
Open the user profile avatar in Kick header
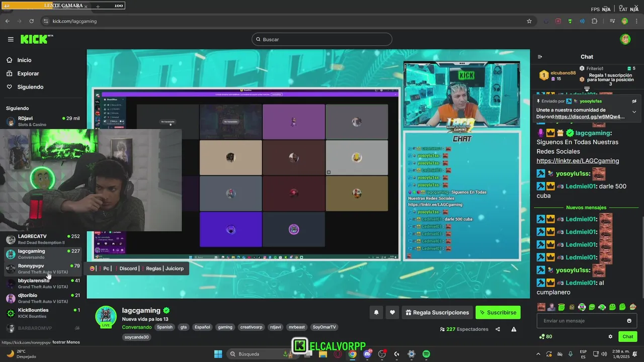625,39
